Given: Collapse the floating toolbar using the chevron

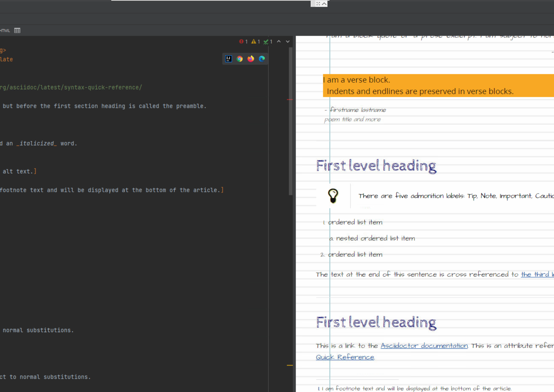Looking at the screenshot, I should pos(324,3).
